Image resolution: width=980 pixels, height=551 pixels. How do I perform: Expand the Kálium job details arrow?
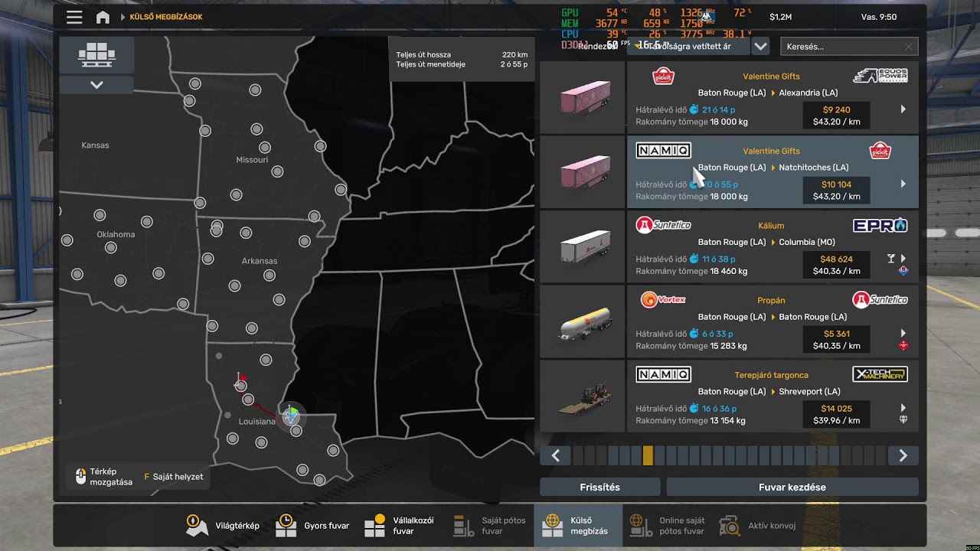coord(903,259)
